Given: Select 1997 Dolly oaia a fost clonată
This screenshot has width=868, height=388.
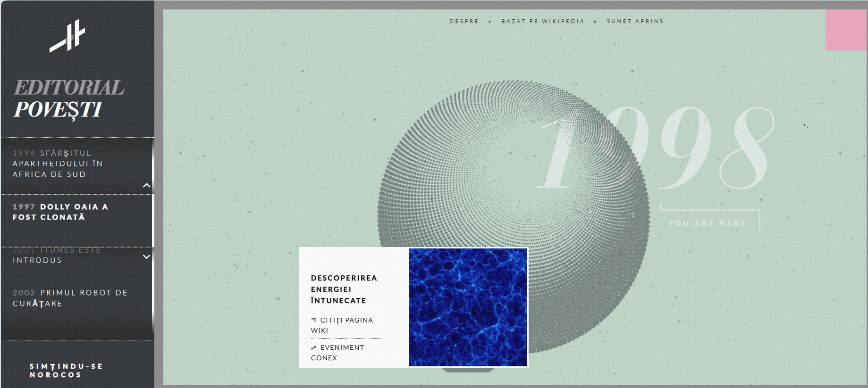Looking at the screenshot, I should (60, 212).
